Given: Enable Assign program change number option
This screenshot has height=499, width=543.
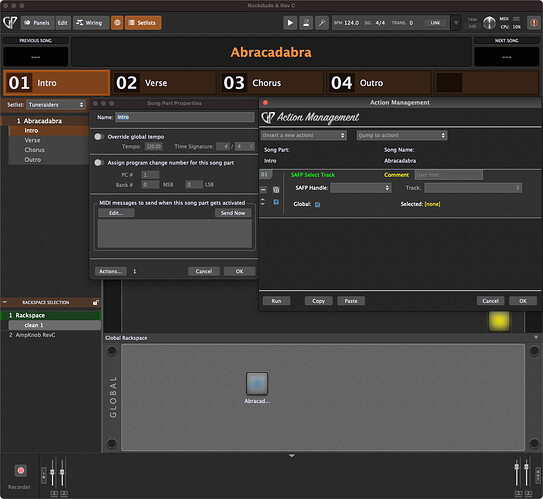Looking at the screenshot, I should [x=98, y=163].
